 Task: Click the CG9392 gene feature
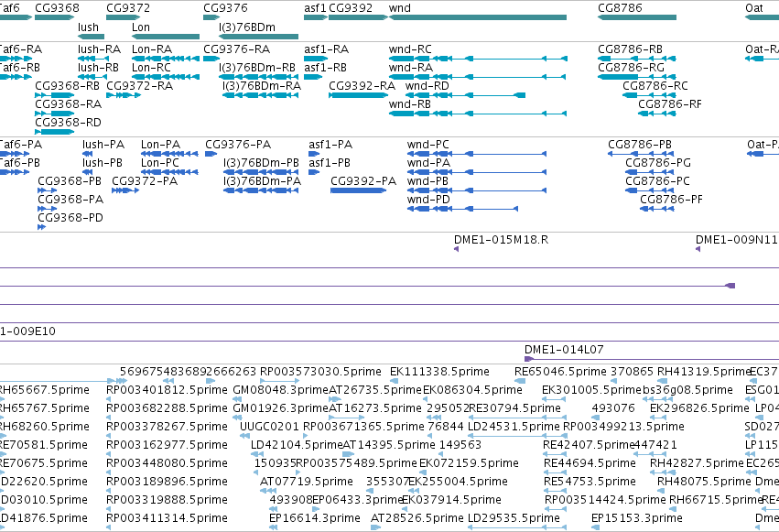click(x=358, y=17)
